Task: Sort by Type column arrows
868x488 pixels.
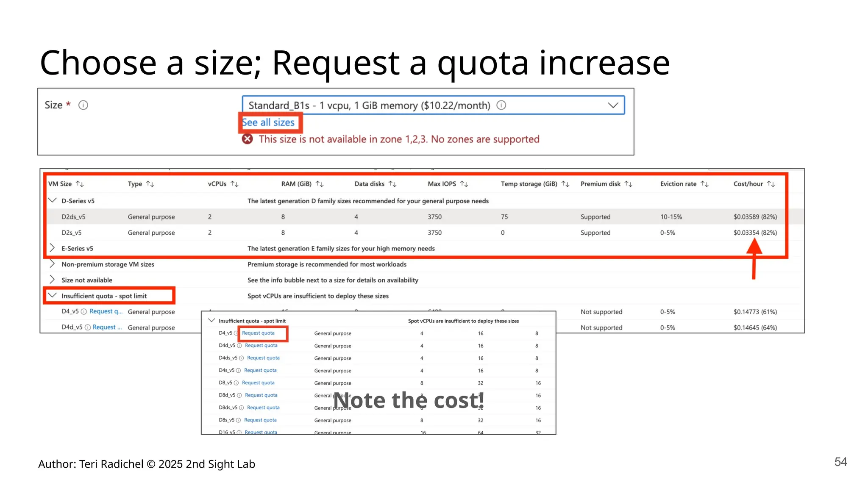Action: pyautogui.click(x=150, y=184)
